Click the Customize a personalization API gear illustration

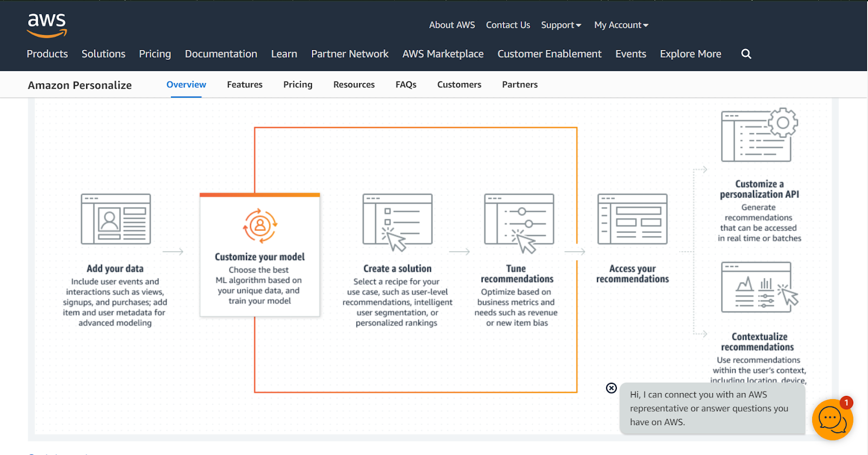[759, 135]
